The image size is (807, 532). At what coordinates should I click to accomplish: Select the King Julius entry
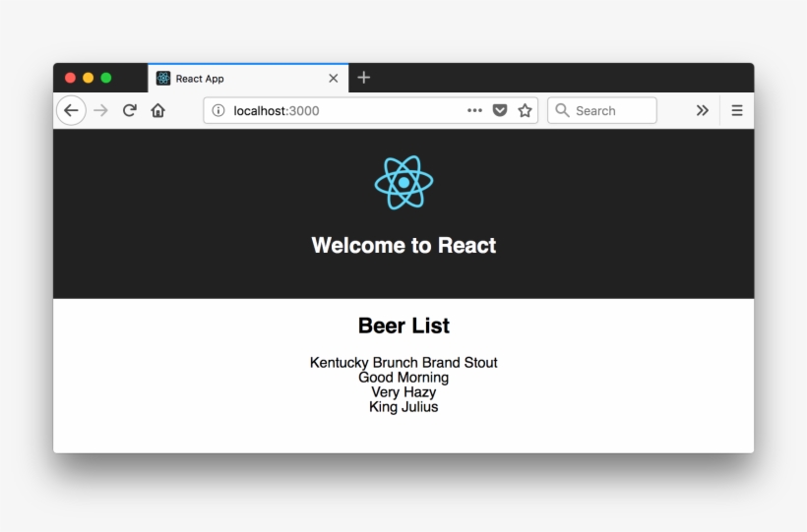pos(404,407)
